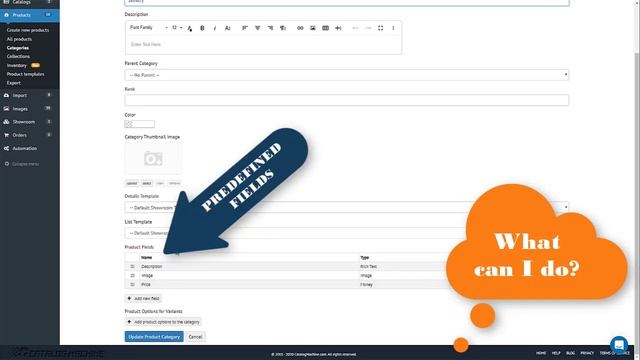Toggle bold formatting in the description editor
This screenshot has height=360, width=640.
pos(202,28)
